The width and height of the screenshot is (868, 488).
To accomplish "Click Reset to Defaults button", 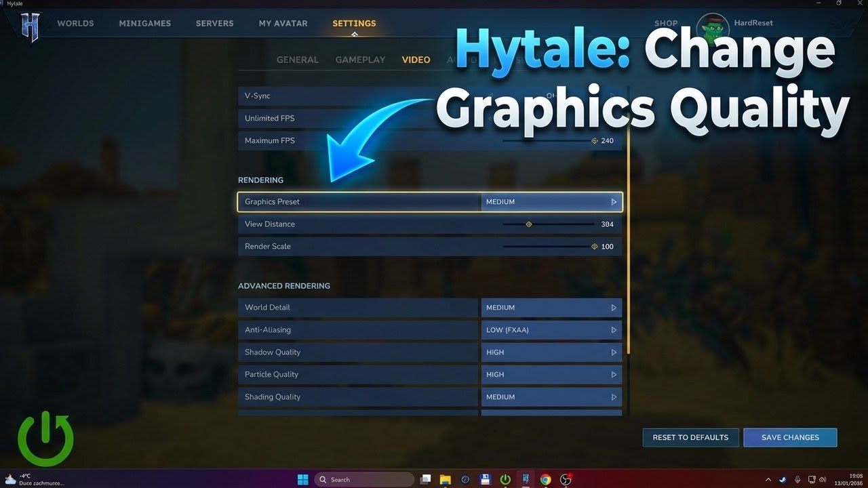I will 690,437.
